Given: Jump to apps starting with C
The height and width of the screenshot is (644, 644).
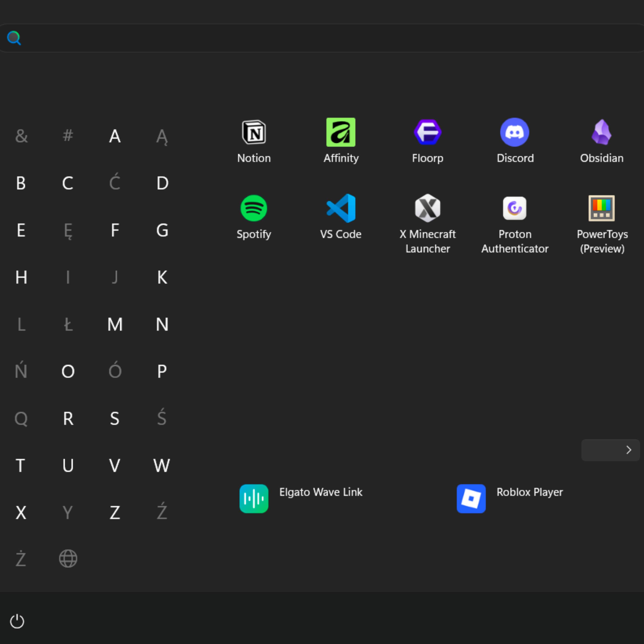Looking at the screenshot, I should tap(68, 183).
